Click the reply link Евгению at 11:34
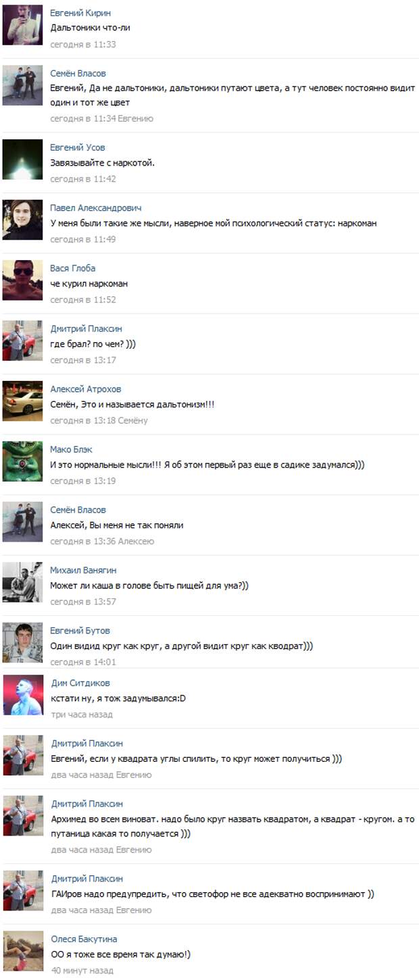 (136, 119)
